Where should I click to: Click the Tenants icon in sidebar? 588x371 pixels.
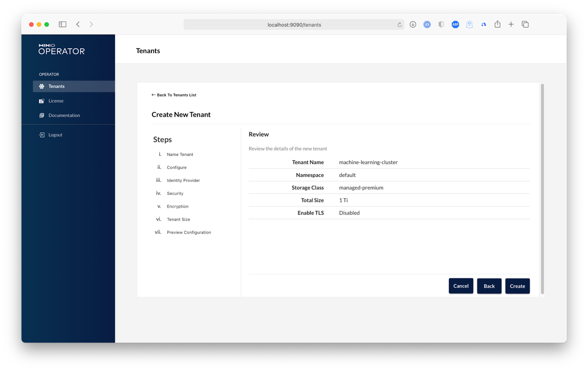click(x=42, y=86)
